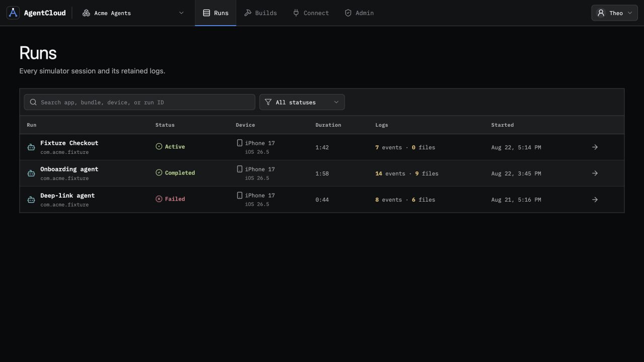
Task: Click the Failed status cross icon
Action: tap(159, 199)
